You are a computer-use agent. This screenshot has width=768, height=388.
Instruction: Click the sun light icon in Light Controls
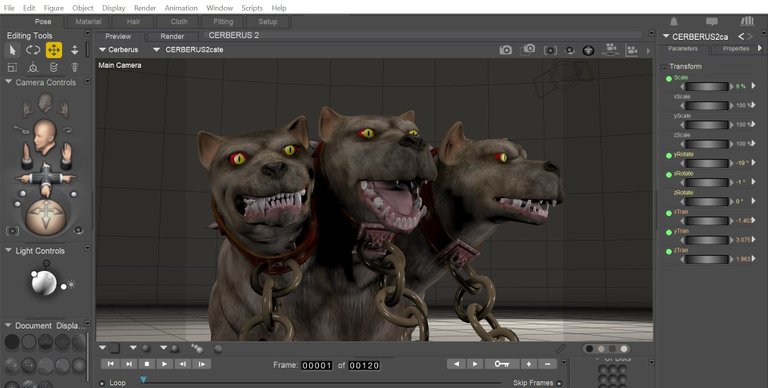pyautogui.click(x=72, y=284)
